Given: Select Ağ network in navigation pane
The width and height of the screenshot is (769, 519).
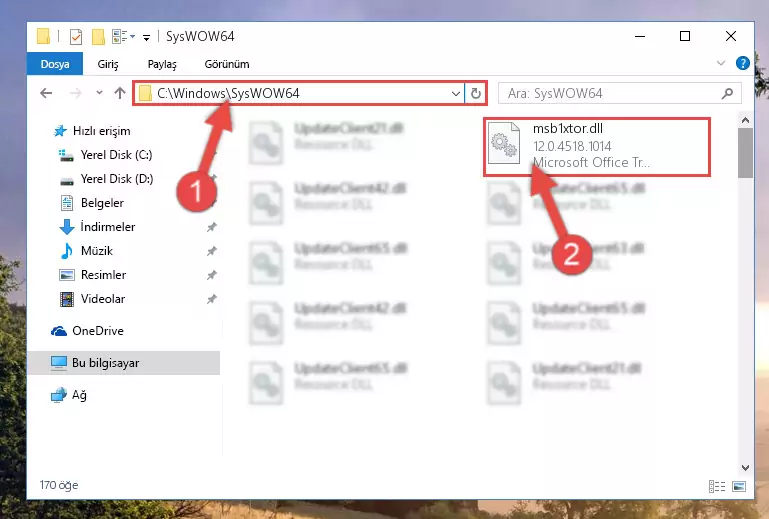Looking at the screenshot, I should click(x=69, y=395).
